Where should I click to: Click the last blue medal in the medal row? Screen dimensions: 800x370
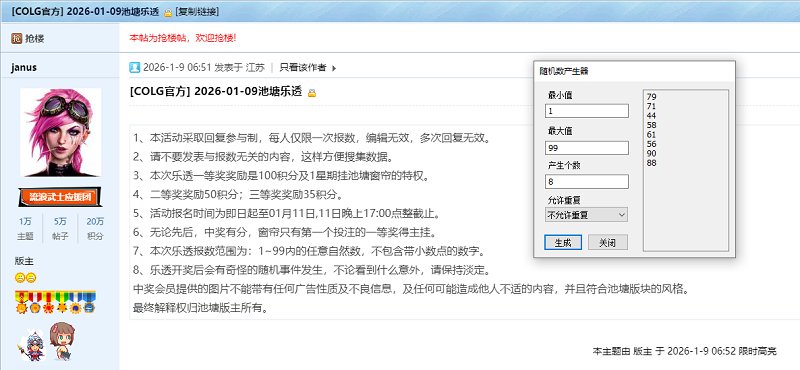pyautogui.click(x=89, y=303)
